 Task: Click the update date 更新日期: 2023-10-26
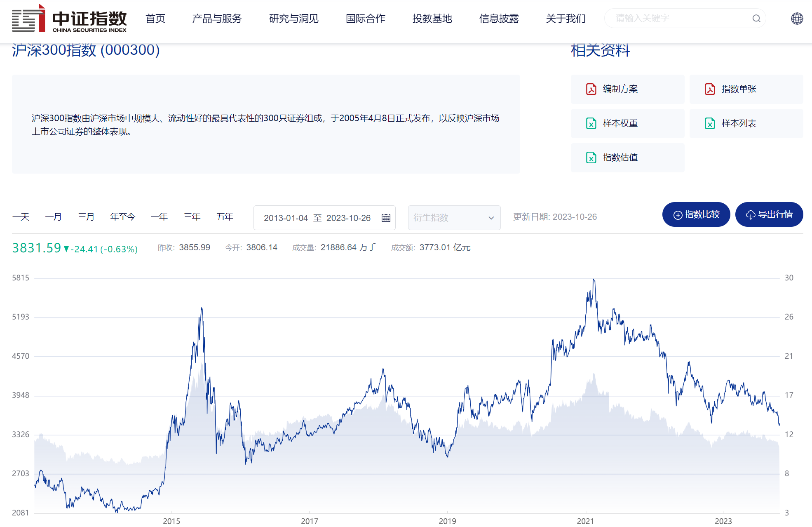(x=555, y=217)
